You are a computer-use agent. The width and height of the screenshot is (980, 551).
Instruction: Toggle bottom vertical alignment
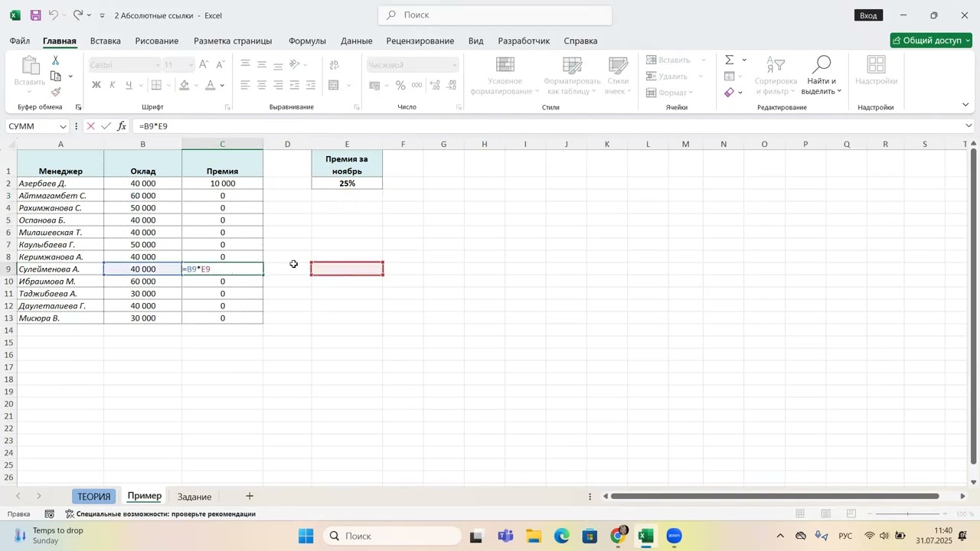278,65
